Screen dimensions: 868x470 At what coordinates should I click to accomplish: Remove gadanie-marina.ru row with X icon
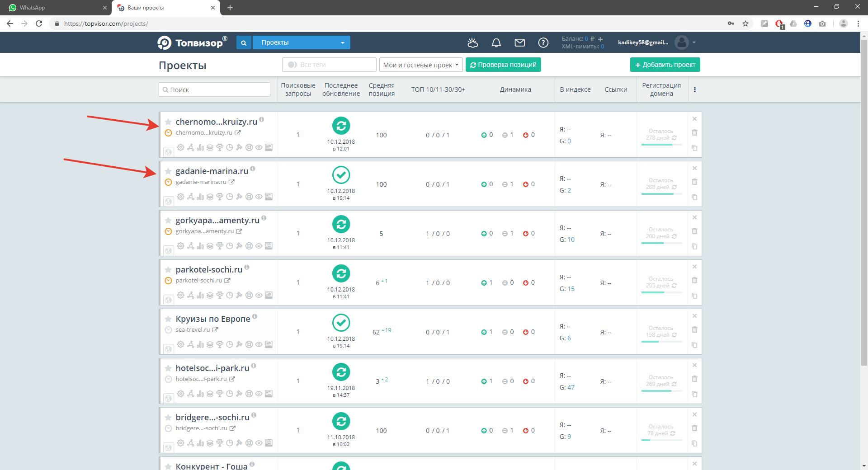tap(694, 168)
